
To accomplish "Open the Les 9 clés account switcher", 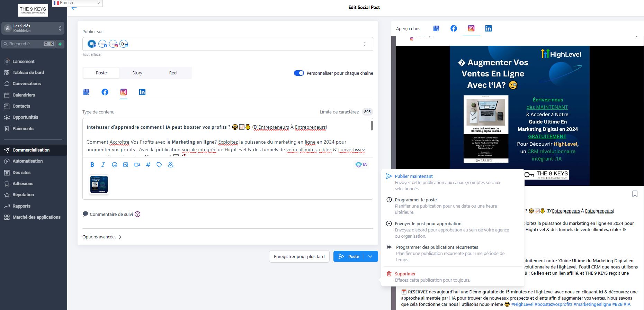I will coord(33,28).
